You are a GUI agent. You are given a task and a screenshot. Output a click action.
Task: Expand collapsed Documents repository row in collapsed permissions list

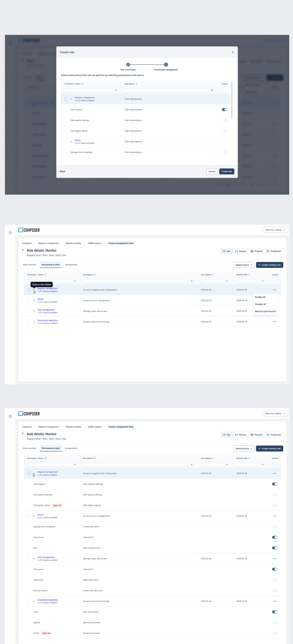point(34,322)
